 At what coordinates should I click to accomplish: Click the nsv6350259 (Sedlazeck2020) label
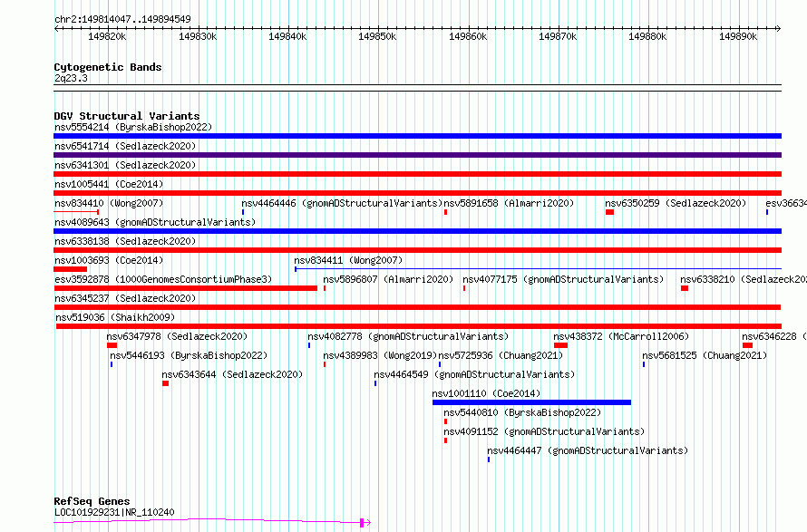coord(676,203)
